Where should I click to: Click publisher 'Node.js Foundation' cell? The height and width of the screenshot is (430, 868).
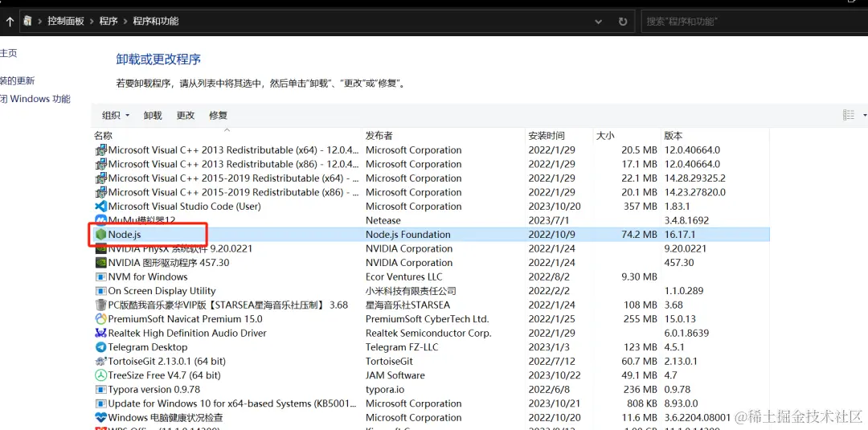[x=408, y=235]
